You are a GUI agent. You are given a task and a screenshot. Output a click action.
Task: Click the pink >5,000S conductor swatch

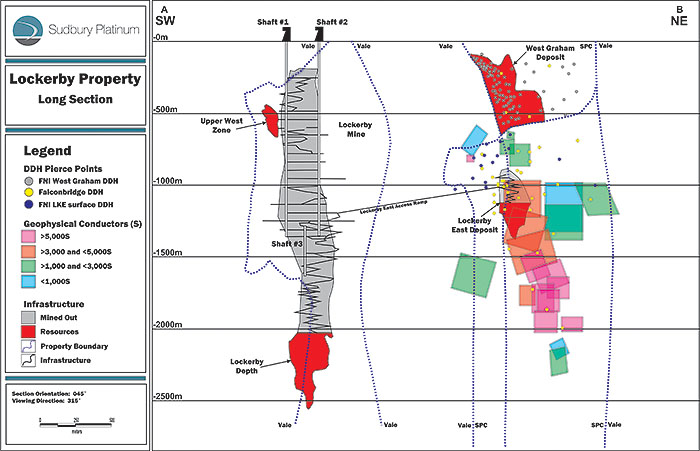(29, 236)
